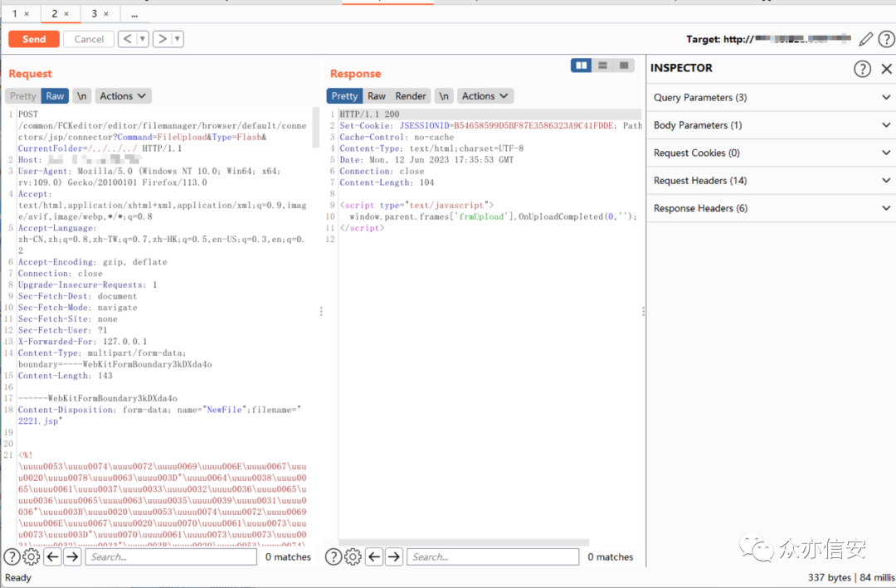Click the Request panel vertical scrollbar
This screenshot has height=588, width=896.
[315, 128]
